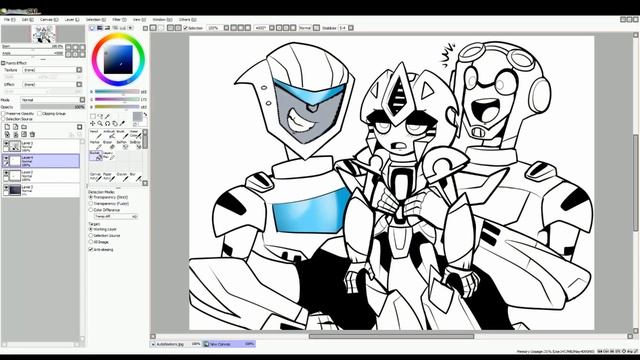Select the Bucket tool
The width and height of the screenshot is (640, 360).
[96, 156]
